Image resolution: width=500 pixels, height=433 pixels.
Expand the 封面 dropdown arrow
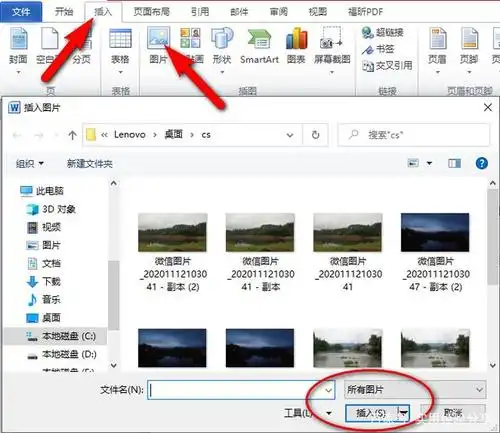tap(18, 72)
